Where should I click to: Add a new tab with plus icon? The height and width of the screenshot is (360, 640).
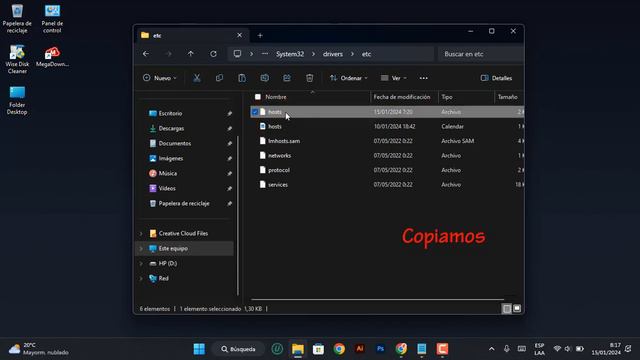[260, 36]
